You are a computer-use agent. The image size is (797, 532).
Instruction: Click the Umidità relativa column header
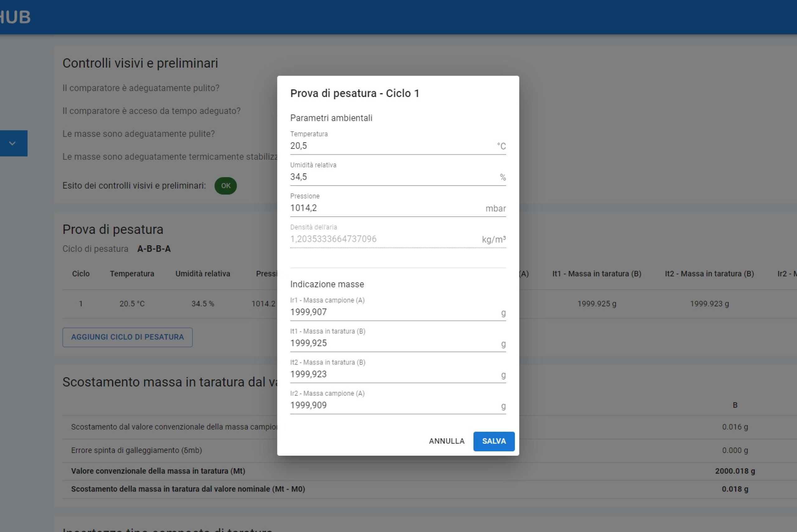(x=203, y=274)
